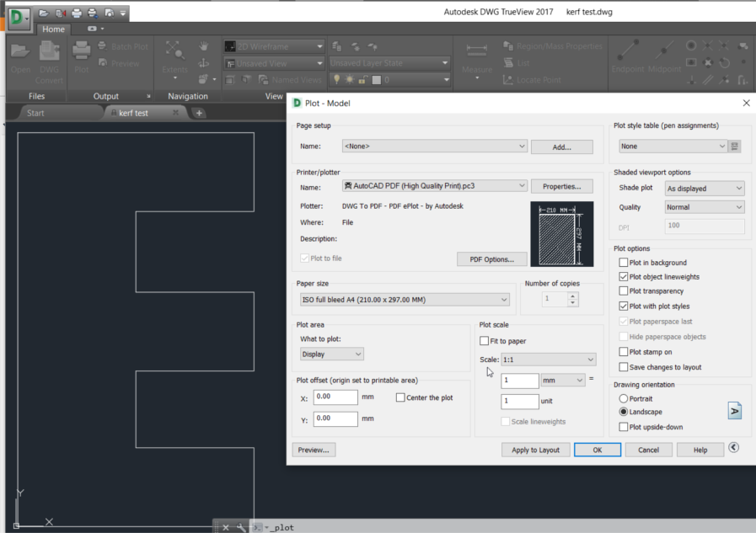Open the mm units dropdown
Image resolution: width=756 pixels, height=533 pixels.
(563, 381)
